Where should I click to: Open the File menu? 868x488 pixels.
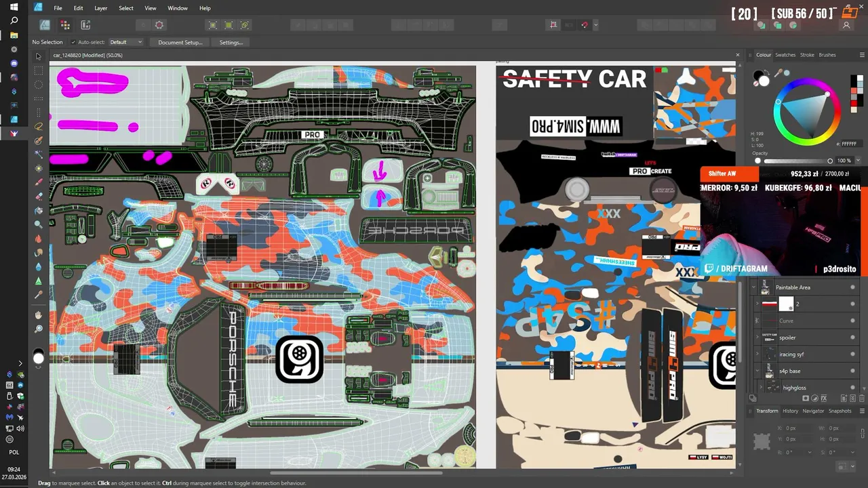(58, 8)
